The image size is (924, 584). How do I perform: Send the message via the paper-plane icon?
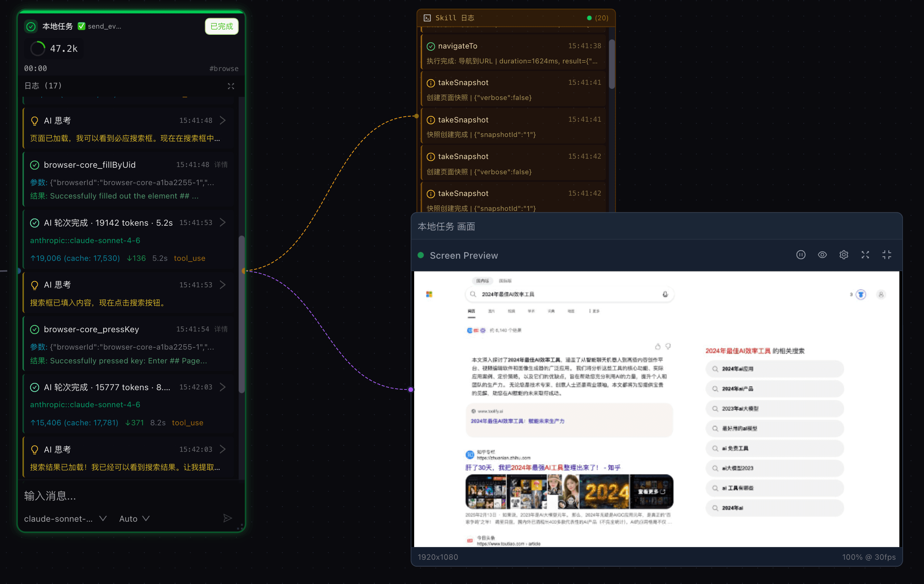click(x=228, y=518)
